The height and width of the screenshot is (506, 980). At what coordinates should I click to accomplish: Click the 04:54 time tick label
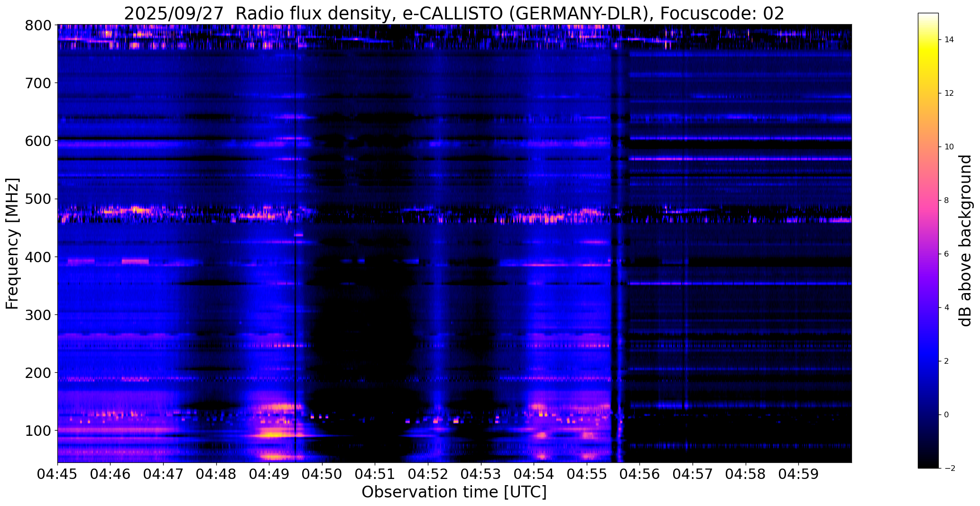(x=534, y=475)
